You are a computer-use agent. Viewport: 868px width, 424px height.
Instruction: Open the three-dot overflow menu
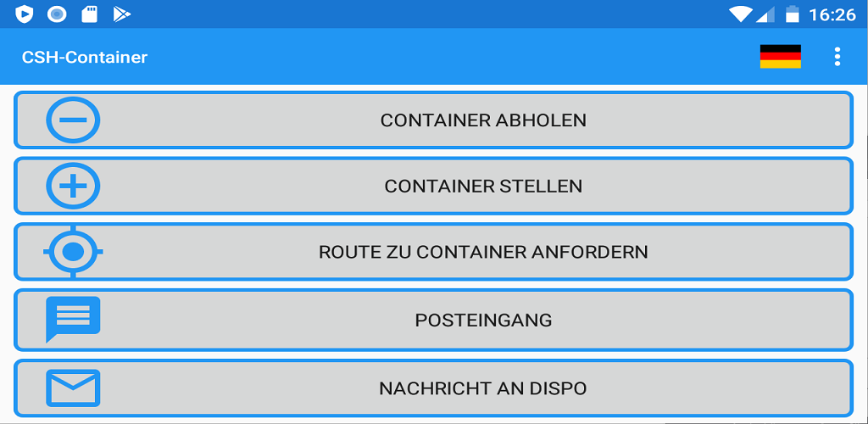click(837, 57)
